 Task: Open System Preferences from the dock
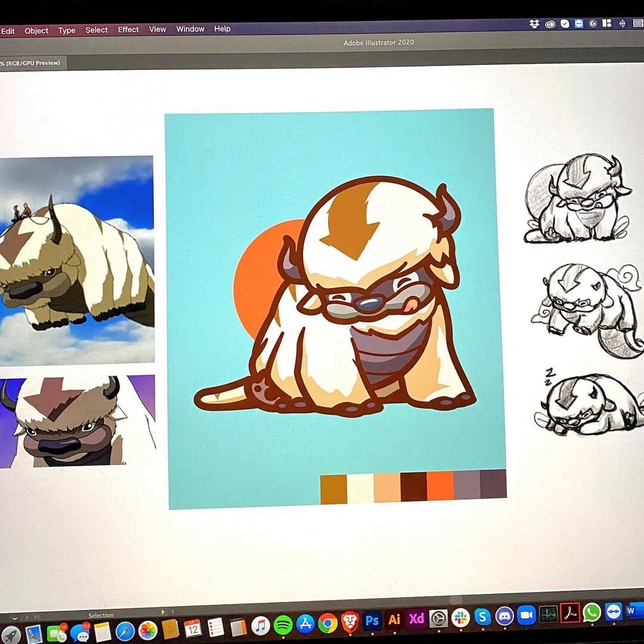click(x=439, y=617)
